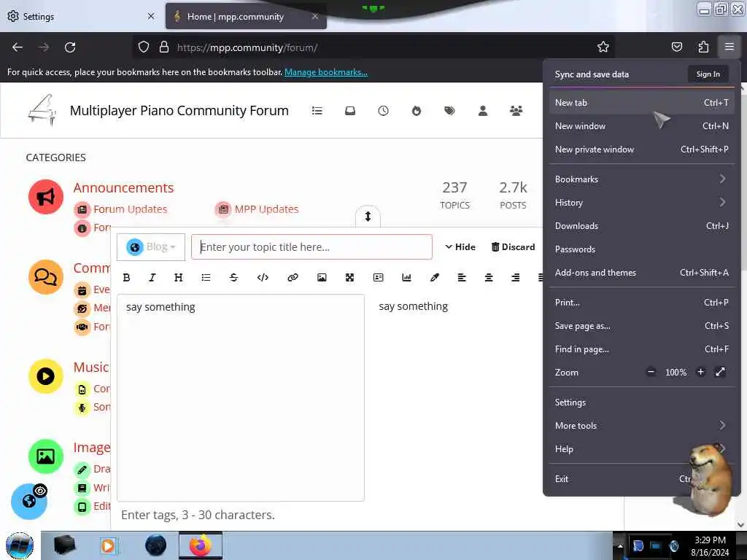Open groups icon in forum header
This screenshot has width=747, height=560.
click(516, 111)
